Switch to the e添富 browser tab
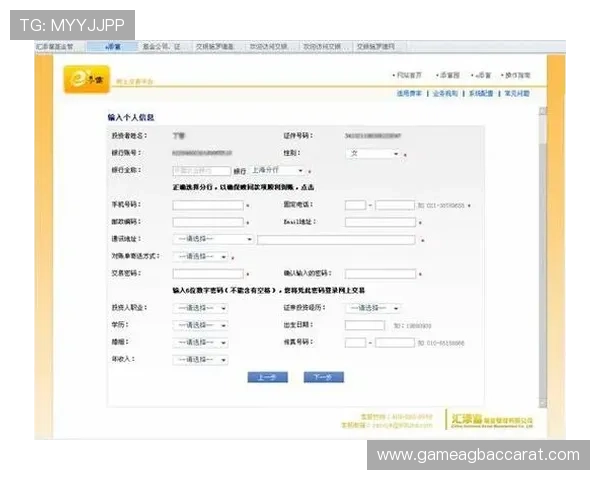The image size is (600, 480). (112, 47)
